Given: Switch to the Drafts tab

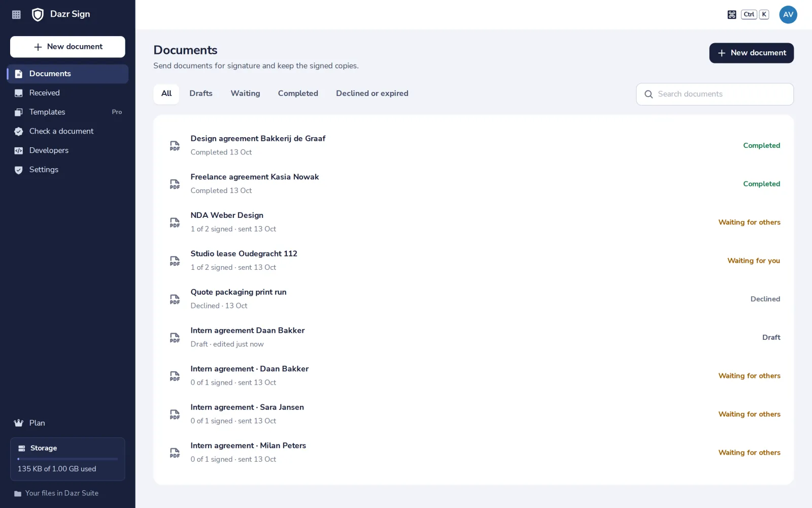Looking at the screenshot, I should point(201,93).
